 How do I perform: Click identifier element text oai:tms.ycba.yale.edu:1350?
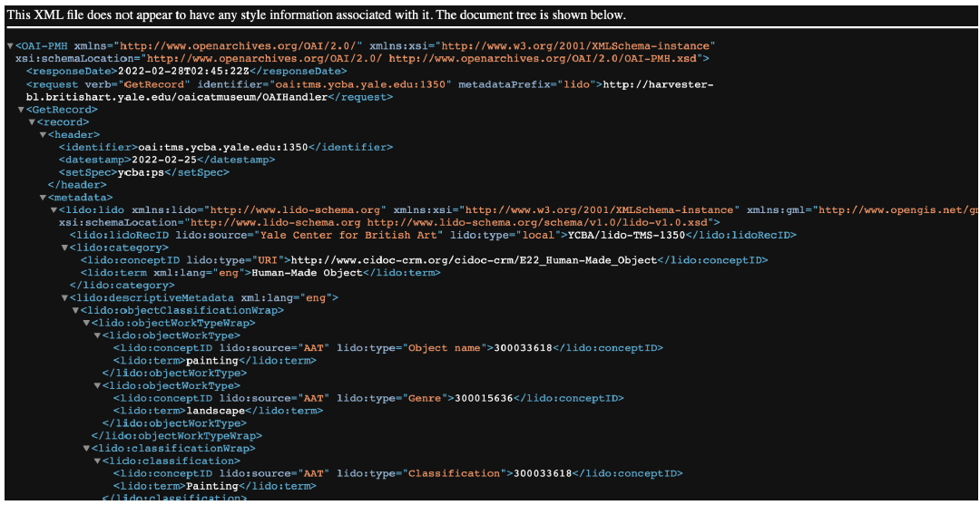coord(223,147)
